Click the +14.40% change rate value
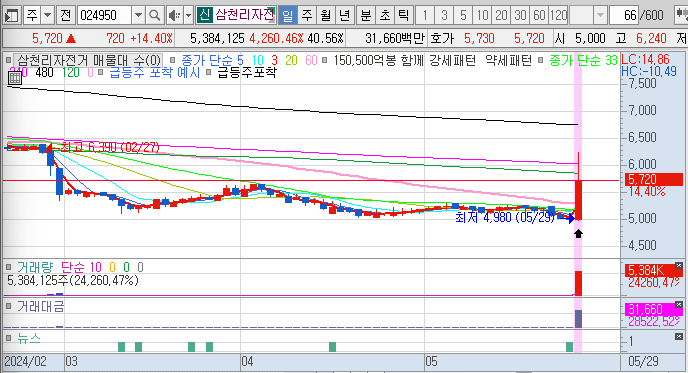 tap(152, 39)
